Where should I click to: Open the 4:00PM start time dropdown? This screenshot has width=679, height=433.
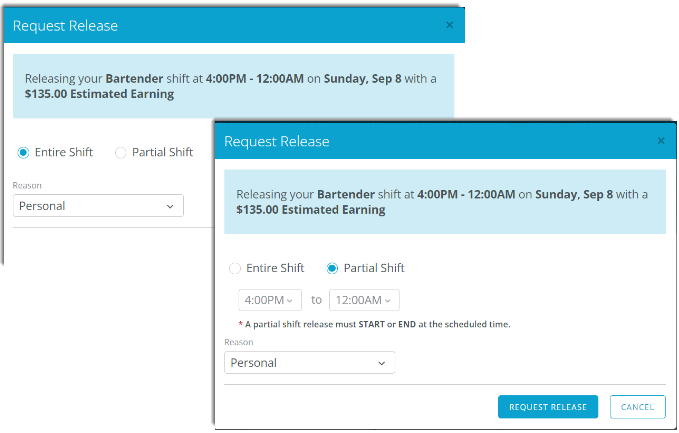[269, 300]
